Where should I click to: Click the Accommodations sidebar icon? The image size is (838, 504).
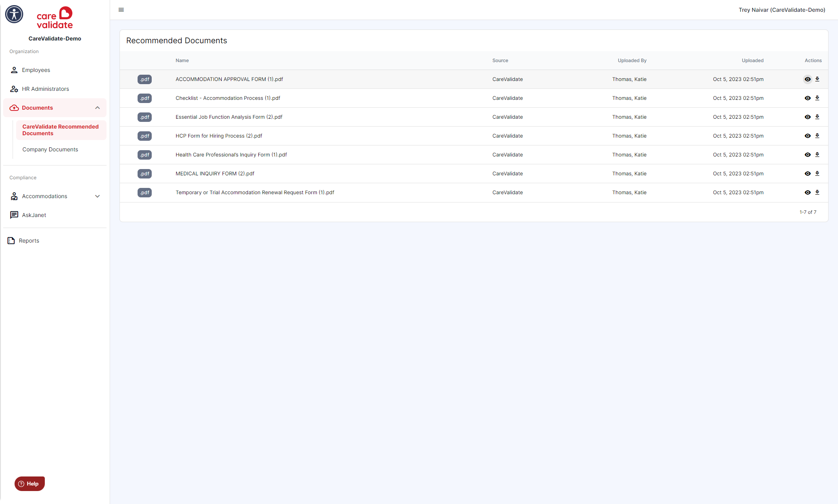[14, 196]
